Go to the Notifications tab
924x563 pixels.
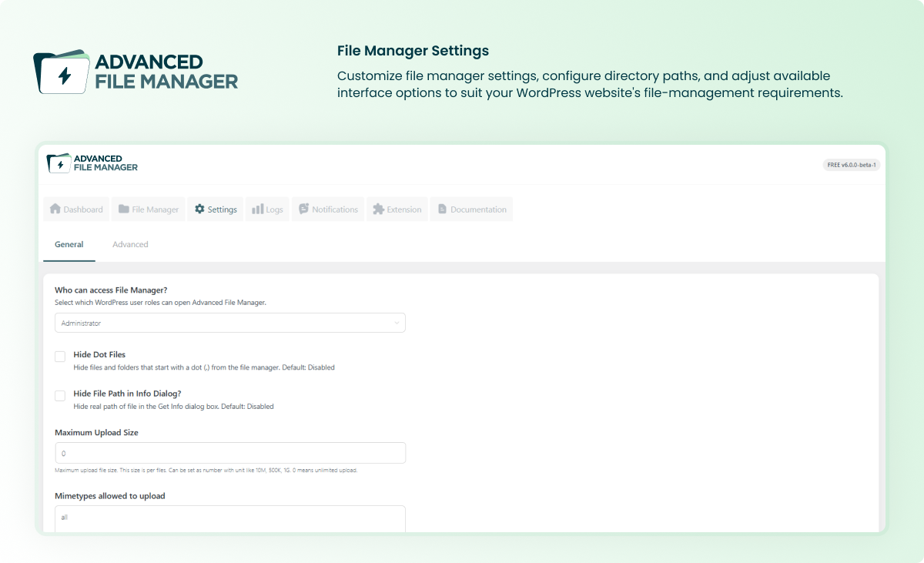[x=329, y=209]
